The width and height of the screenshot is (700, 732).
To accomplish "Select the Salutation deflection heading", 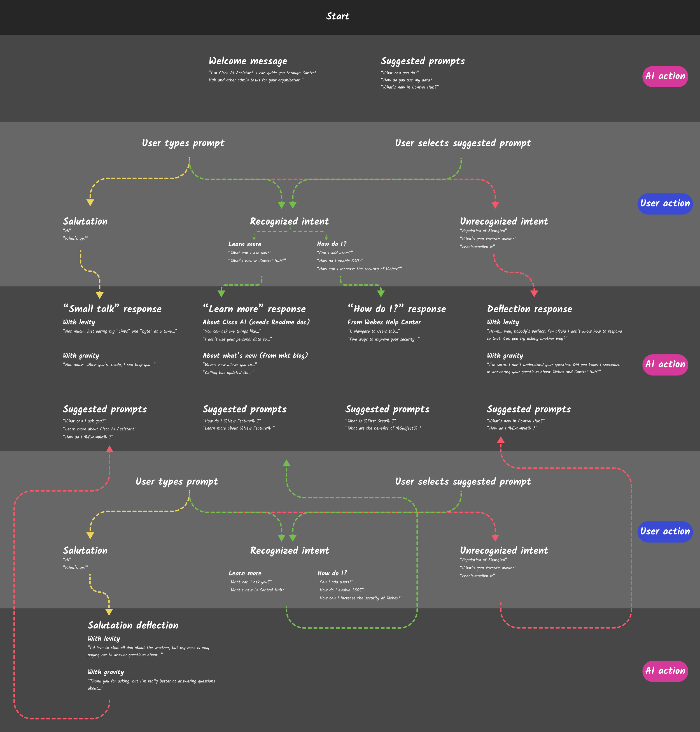I will [133, 625].
